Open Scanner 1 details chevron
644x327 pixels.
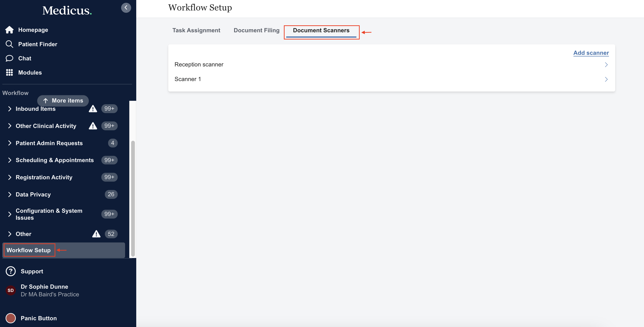(606, 79)
